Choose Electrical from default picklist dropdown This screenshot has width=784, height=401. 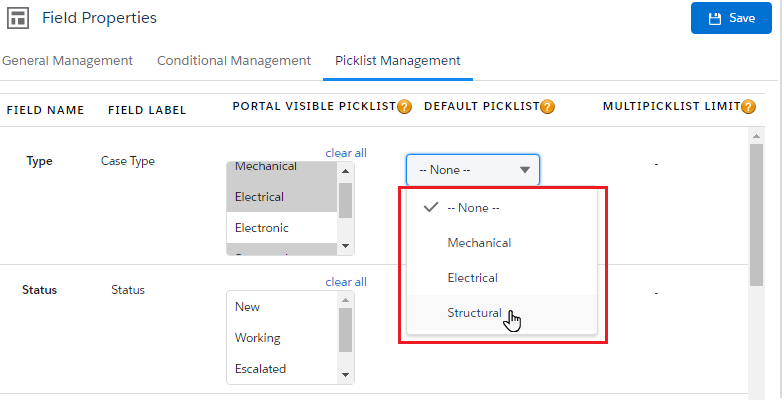point(473,278)
